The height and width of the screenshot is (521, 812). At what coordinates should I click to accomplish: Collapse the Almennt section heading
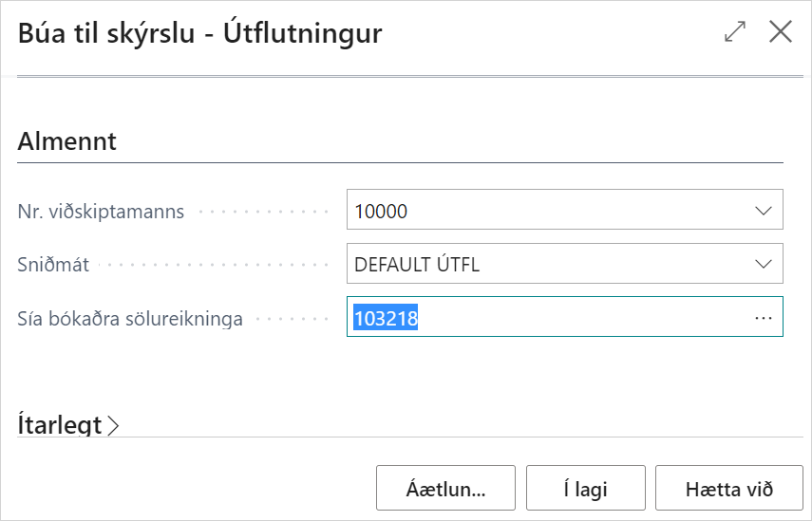[66, 142]
